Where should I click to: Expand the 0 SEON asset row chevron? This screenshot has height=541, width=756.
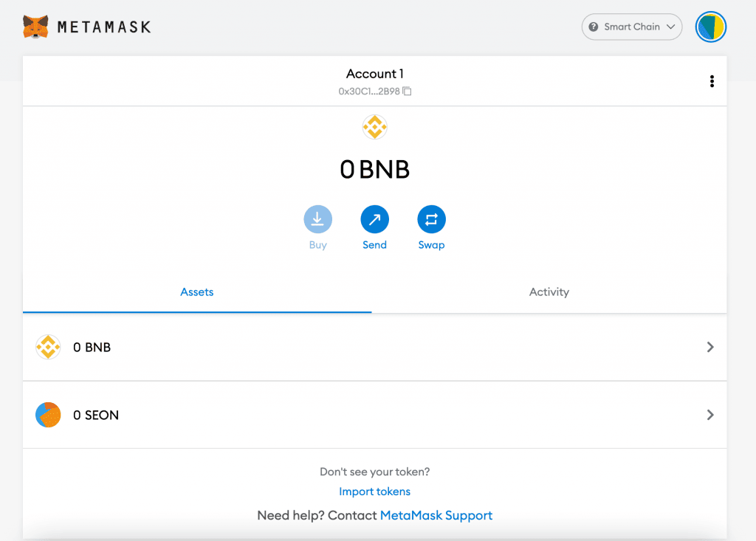[x=710, y=415]
